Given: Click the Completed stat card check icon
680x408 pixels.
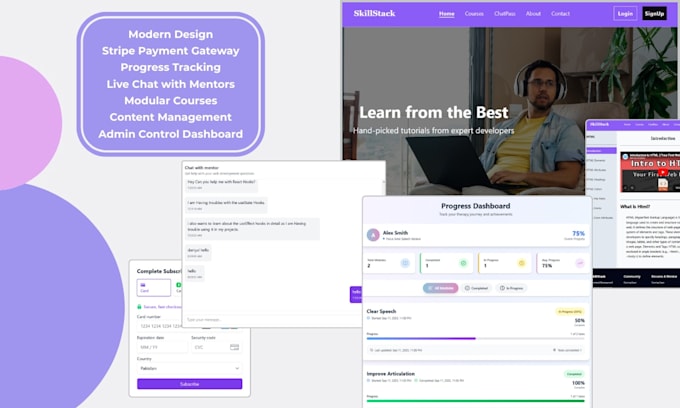Looking at the screenshot, I should point(463,263).
